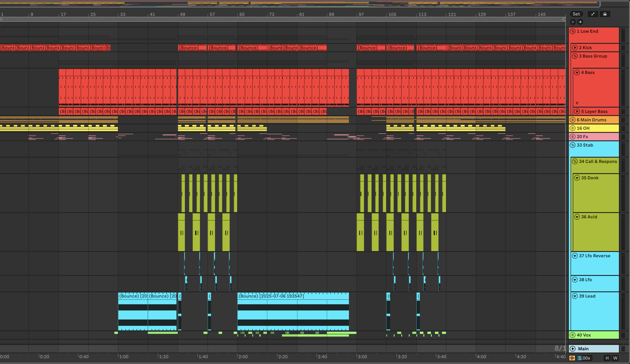Fold the 1 Low End group
630x364 pixels.
573,31
